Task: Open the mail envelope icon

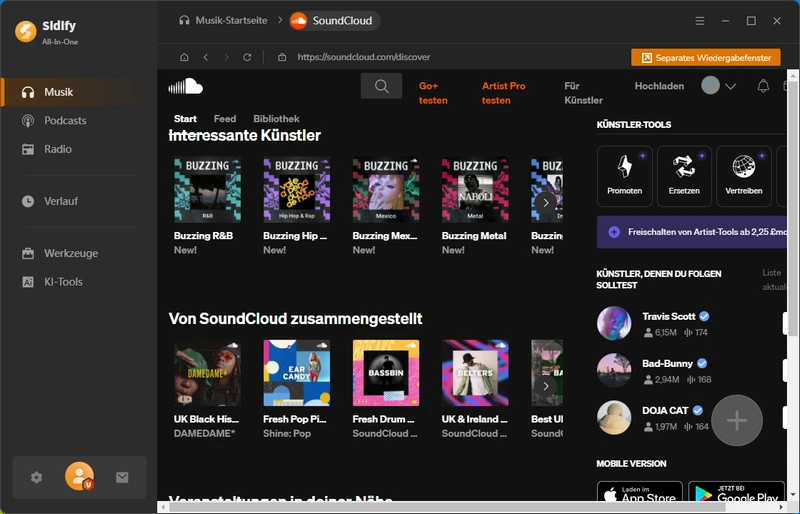Action: pos(122,477)
